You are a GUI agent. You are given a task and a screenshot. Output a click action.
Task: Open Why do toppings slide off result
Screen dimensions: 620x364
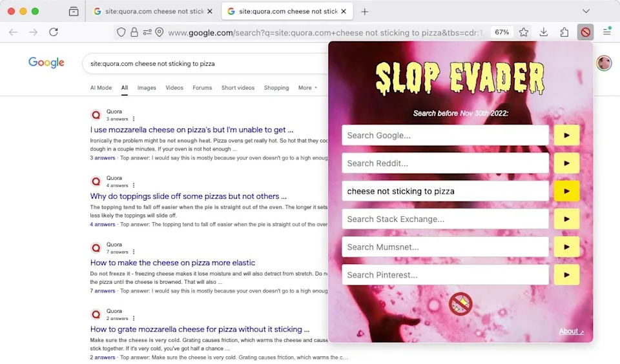click(188, 196)
